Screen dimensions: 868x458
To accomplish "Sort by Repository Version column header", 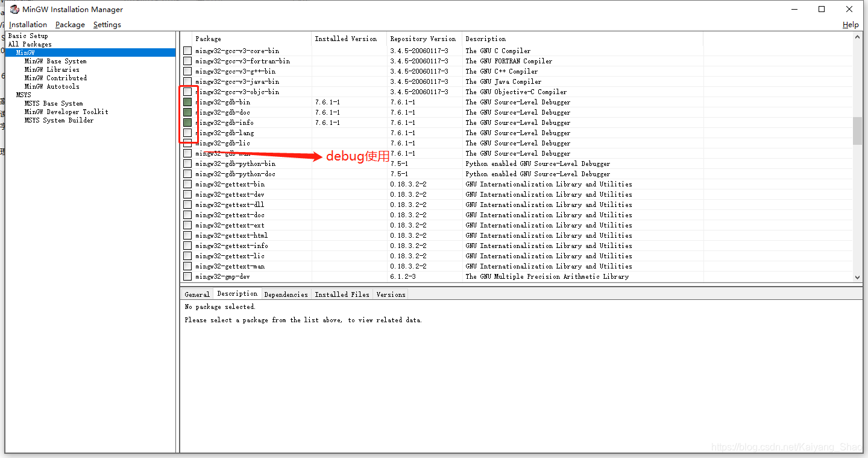I will [424, 39].
